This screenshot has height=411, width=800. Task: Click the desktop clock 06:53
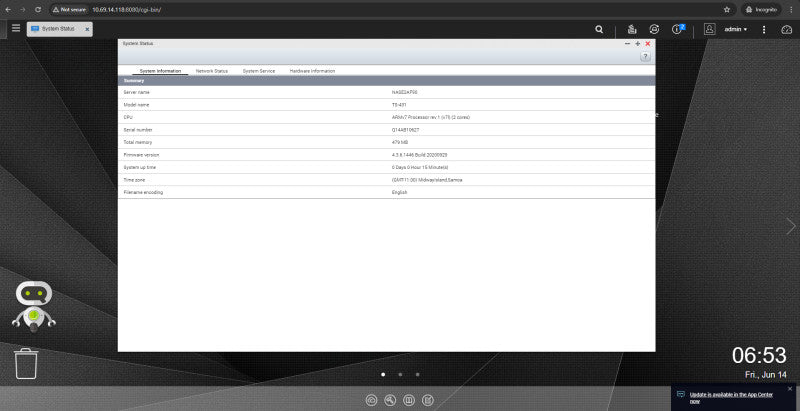pos(759,355)
